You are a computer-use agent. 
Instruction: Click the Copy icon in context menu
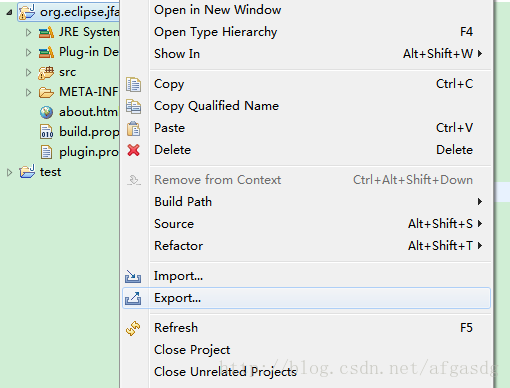click(x=133, y=84)
